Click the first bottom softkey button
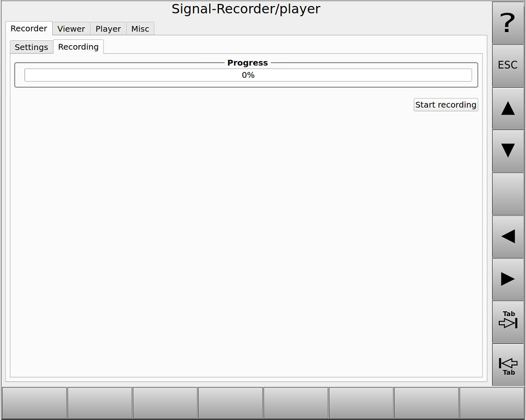This screenshot has width=526, height=420. 34,403
